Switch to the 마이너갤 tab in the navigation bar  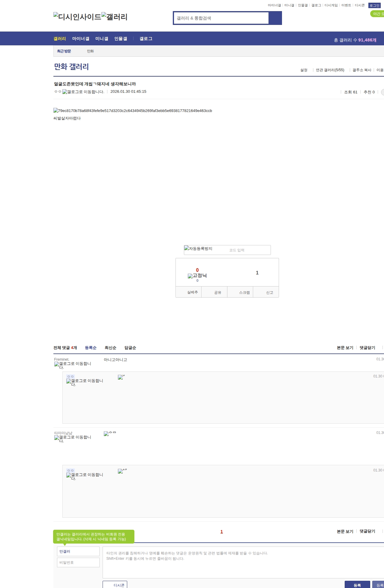(81, 39)
